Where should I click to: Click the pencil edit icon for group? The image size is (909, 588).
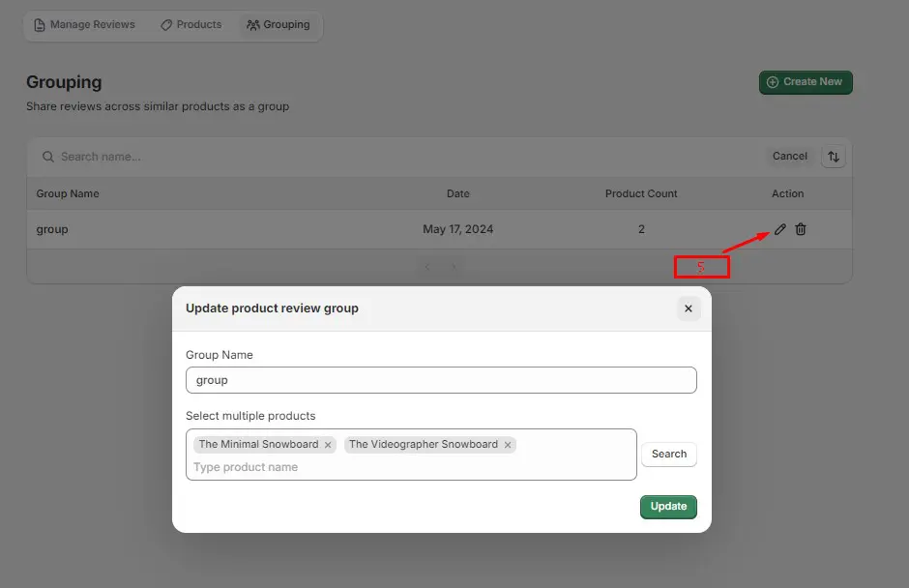pyautogui.click(x=780, y=229)
